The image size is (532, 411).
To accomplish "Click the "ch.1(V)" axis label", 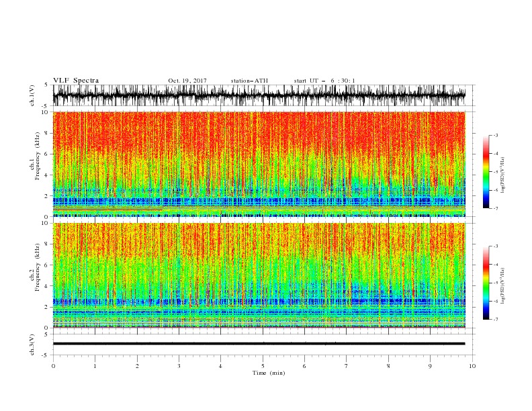I will [32, 95].
